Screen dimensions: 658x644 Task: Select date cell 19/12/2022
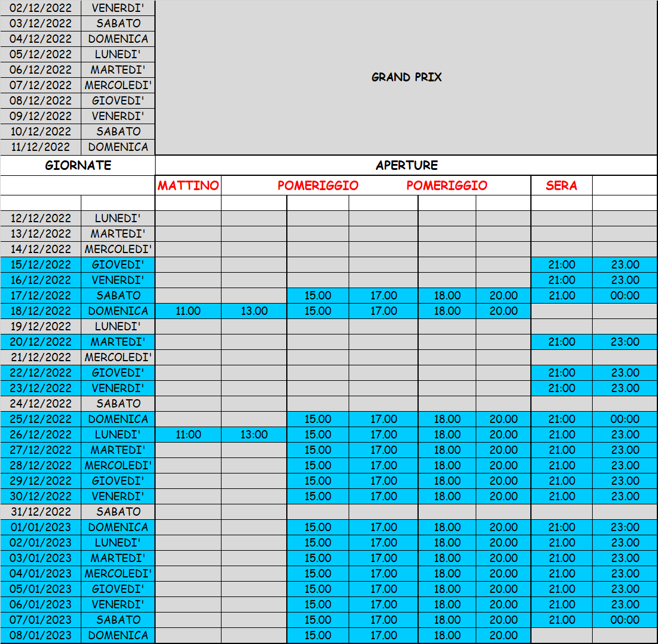pyautogui.click(x=40, y=326)
